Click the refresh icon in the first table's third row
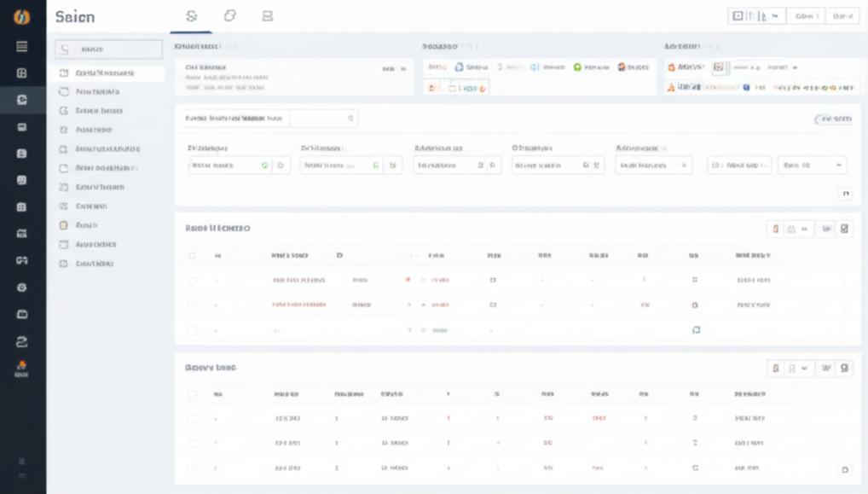Screen dimensions: 868x494 pyautogui.click(x=695, y=330)
